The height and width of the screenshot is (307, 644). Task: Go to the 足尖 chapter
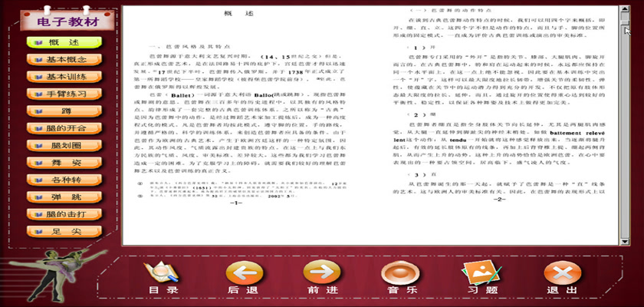pyautogui.click(x=64, y=231)
